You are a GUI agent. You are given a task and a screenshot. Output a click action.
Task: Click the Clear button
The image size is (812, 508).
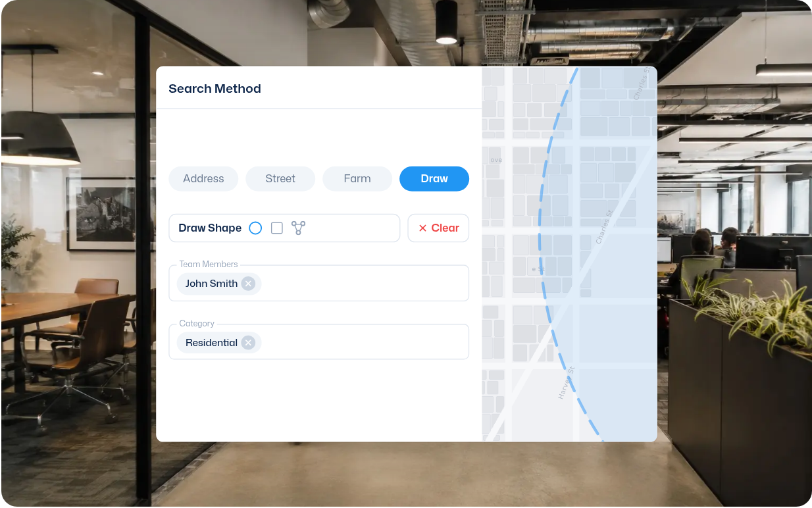tap(438, 228)
